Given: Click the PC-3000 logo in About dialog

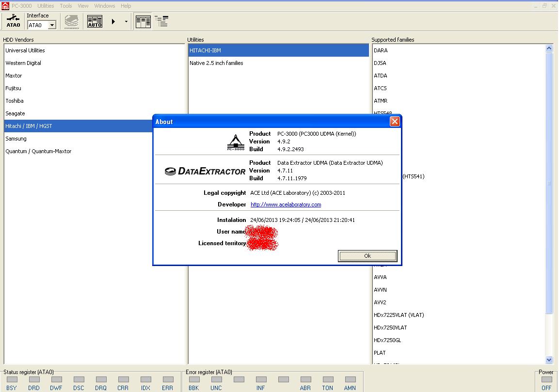Looking at the screenshot, I should (x=236, y=142).
